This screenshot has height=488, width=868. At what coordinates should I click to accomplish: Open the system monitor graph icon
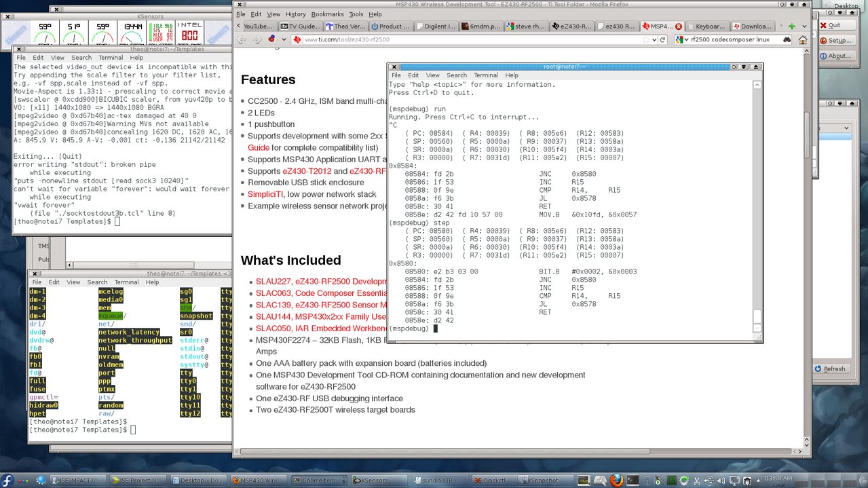[584, 480]
